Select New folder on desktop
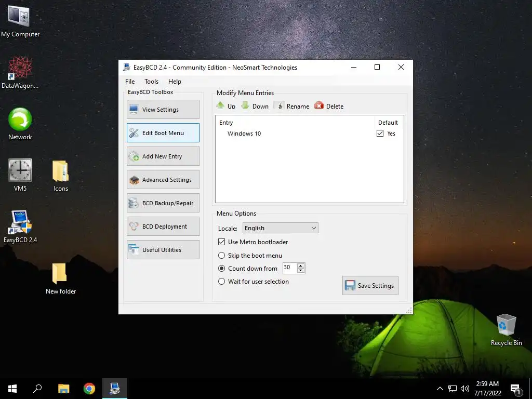The image size is (532, 399). pyautogui.click(x=61, y=278)
